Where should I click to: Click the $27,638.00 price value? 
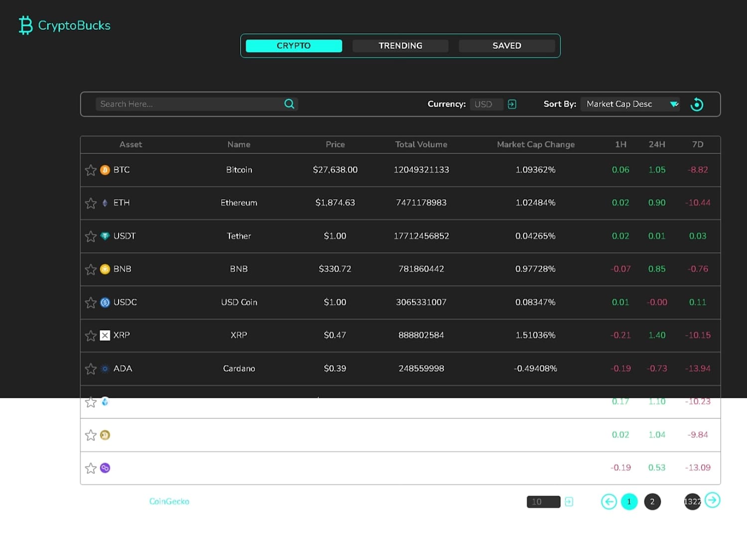(335, 170)
